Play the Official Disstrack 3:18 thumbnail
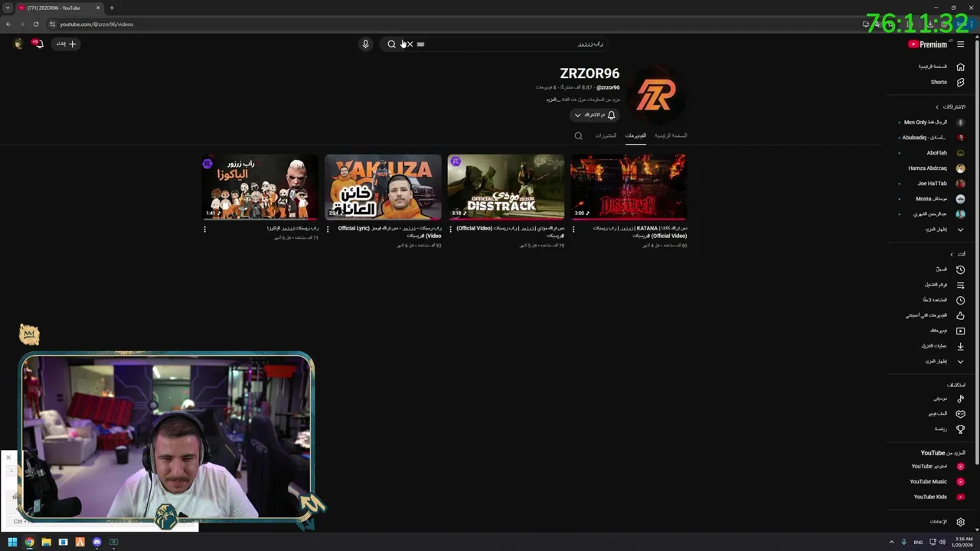980x551 pixels. point(505,187)
